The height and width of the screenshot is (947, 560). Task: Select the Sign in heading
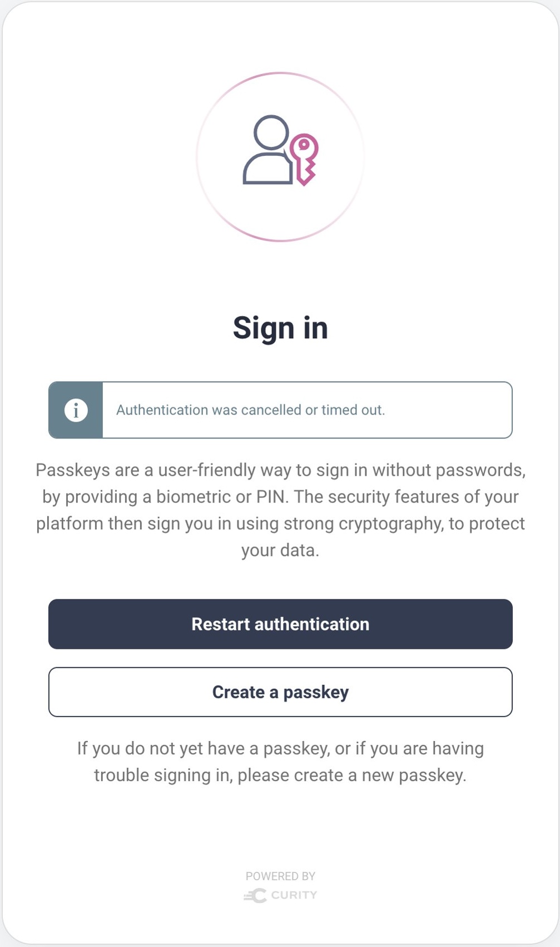coord(280,328)
